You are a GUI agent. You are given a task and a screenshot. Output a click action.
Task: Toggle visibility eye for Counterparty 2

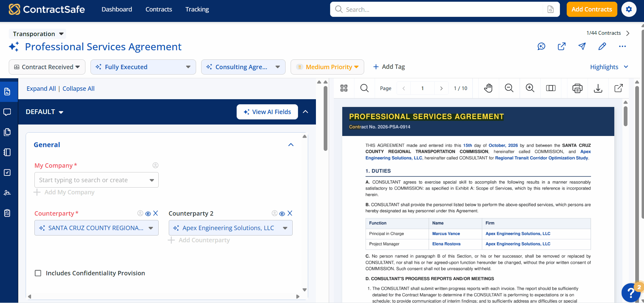click(x=282, y=214)
